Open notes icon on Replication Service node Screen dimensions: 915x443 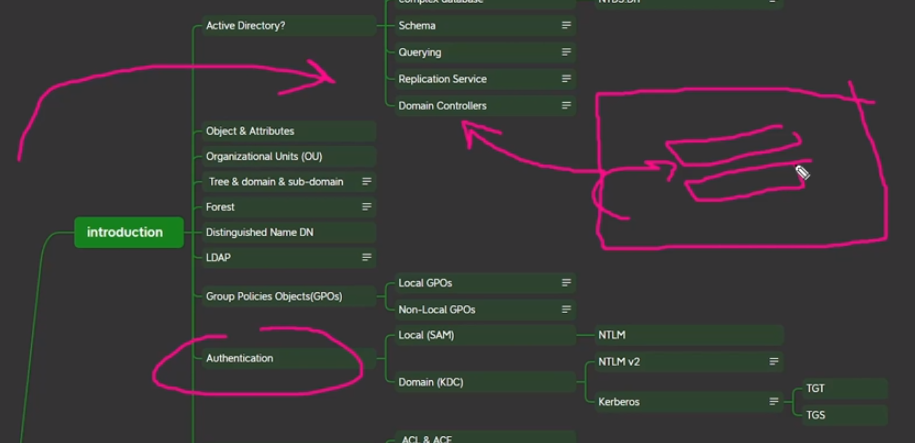click(566, 79)
